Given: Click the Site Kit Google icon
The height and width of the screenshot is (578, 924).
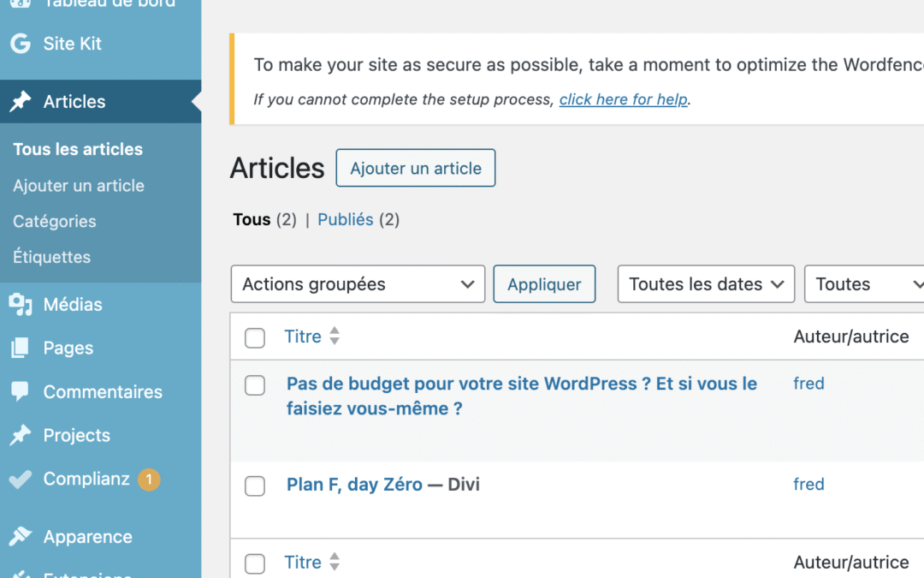Looking at the screenshot, I should point(20,43).
